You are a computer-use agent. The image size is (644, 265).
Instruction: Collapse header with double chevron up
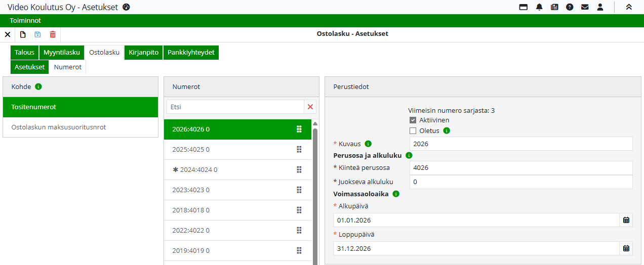coord(629,7)
